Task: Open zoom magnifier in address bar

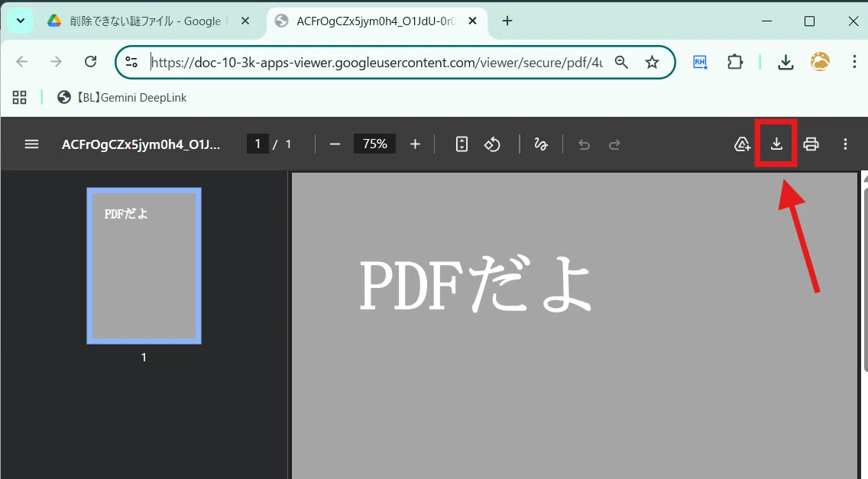Action: coord(622,62)
